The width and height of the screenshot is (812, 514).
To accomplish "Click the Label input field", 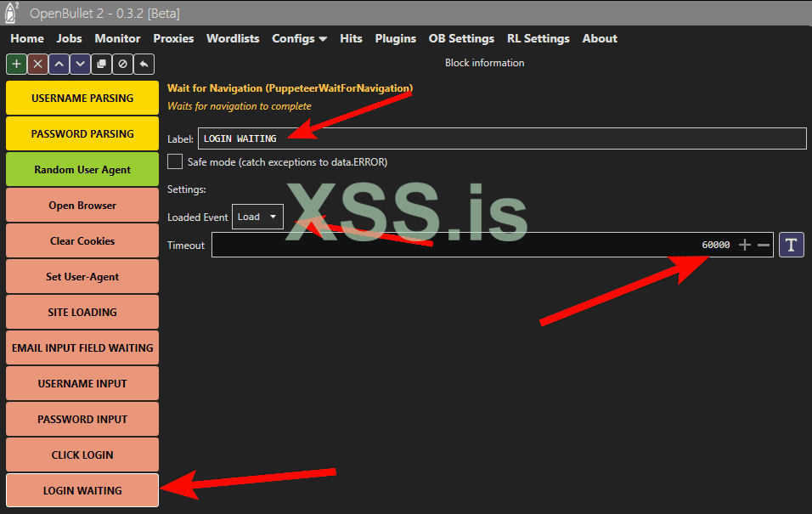I will [x=502, y=138].
